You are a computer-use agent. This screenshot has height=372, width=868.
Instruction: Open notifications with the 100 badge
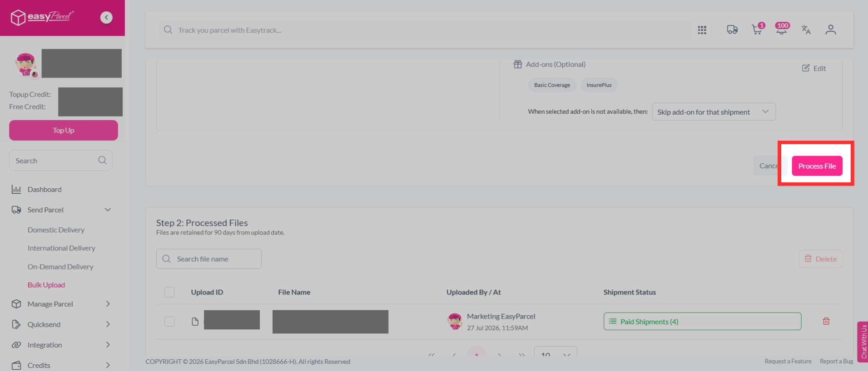[782, 29]
